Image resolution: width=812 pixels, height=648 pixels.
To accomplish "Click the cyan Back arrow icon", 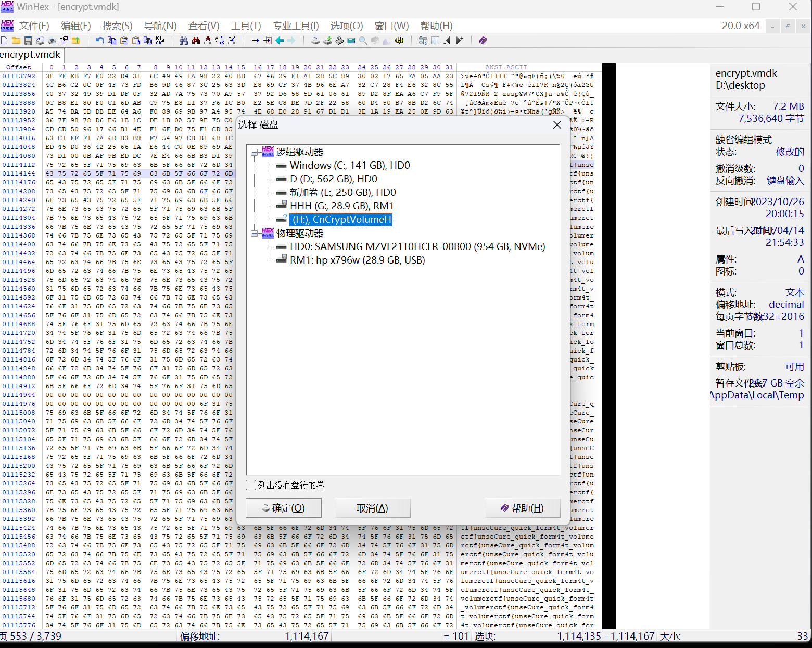I will pos(280,40).
